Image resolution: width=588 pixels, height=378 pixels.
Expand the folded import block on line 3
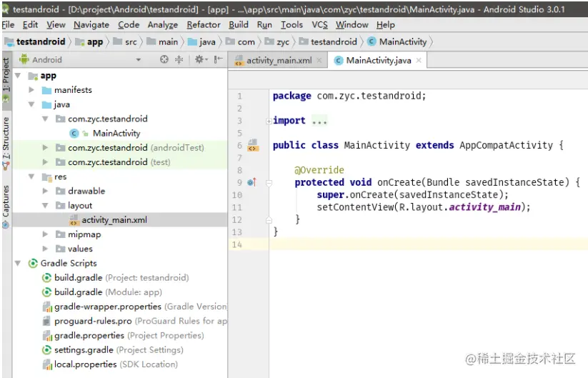pyautogui.click(x=269, y=121)
